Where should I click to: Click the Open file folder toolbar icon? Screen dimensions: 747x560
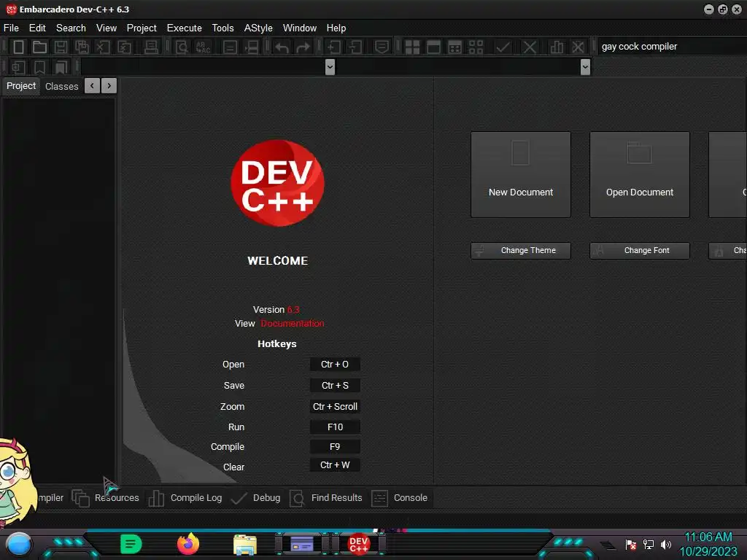coord(39,47)
